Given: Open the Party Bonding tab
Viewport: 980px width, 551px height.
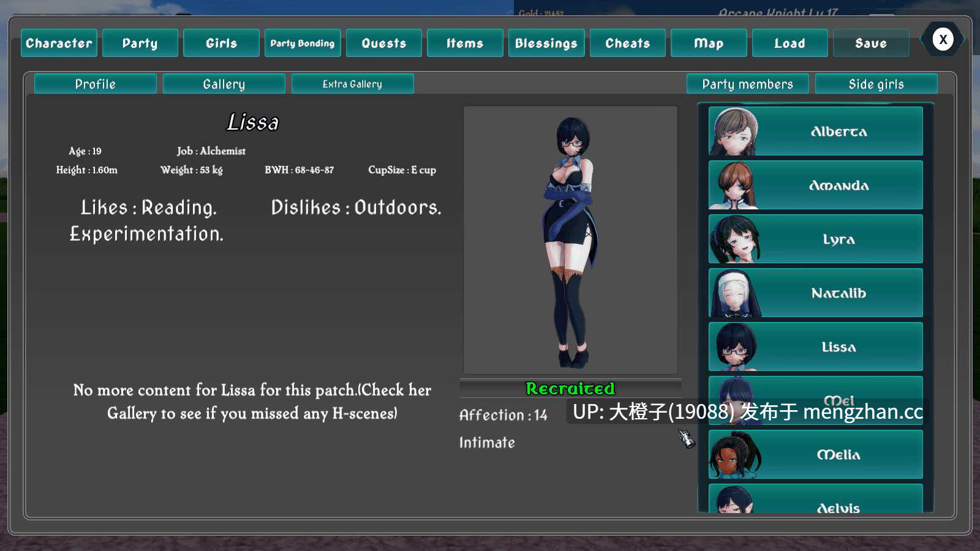Looking at the screenshot, I should click(303, 43).
